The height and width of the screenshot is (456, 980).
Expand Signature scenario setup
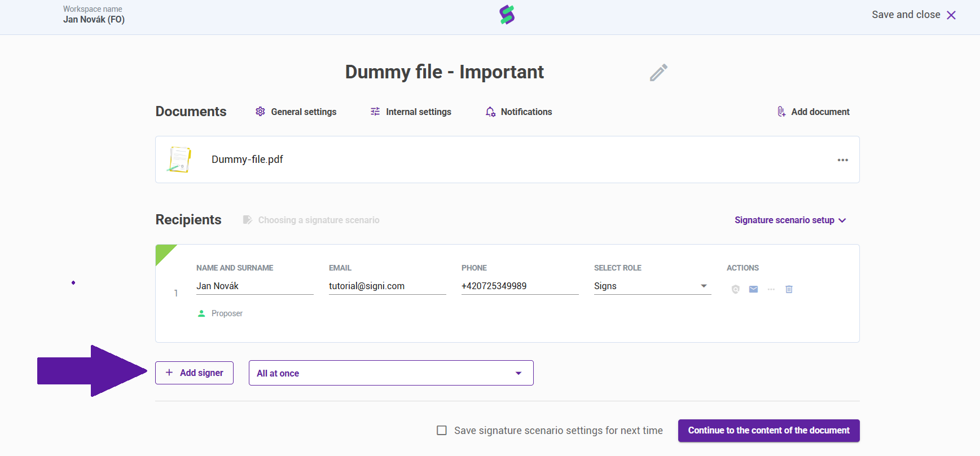pyautogui.click(x=790, y=220)
